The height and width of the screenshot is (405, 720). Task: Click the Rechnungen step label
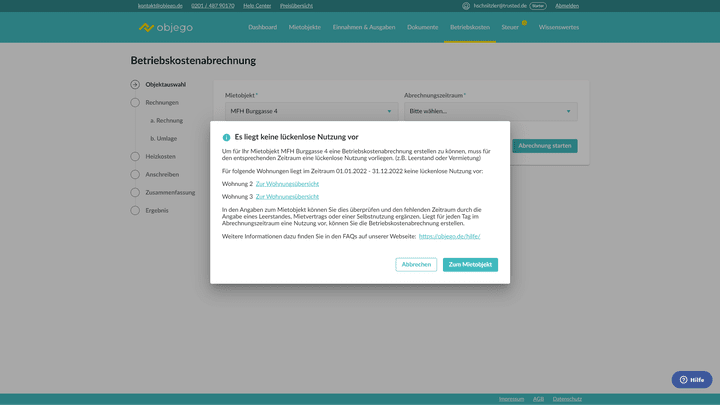[162, 102]
